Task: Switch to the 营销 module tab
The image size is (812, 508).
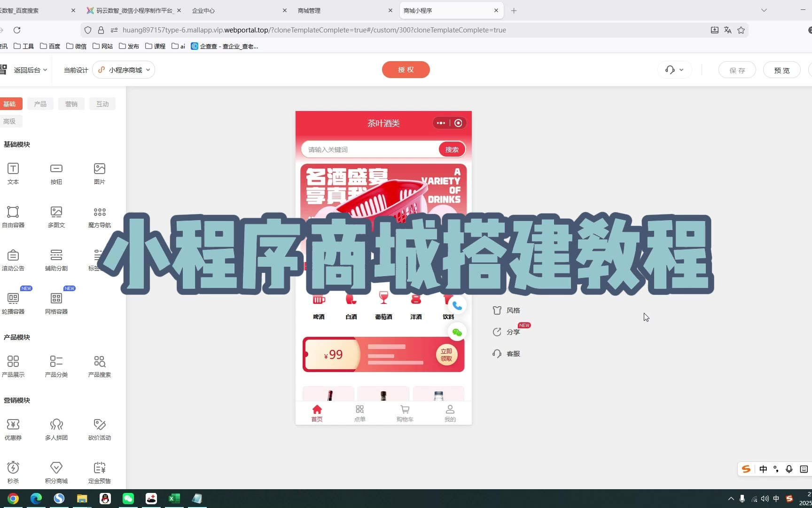Action: coord(71,104)
